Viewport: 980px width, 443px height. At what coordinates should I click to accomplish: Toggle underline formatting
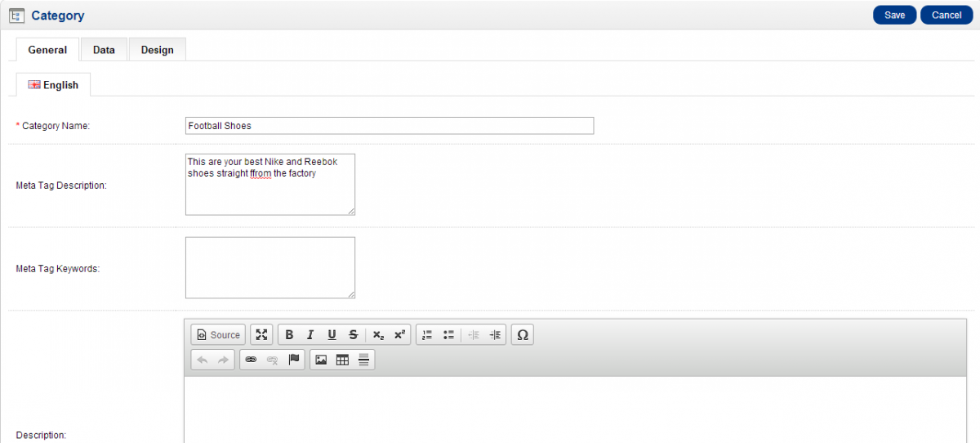(x=332, y=334)
